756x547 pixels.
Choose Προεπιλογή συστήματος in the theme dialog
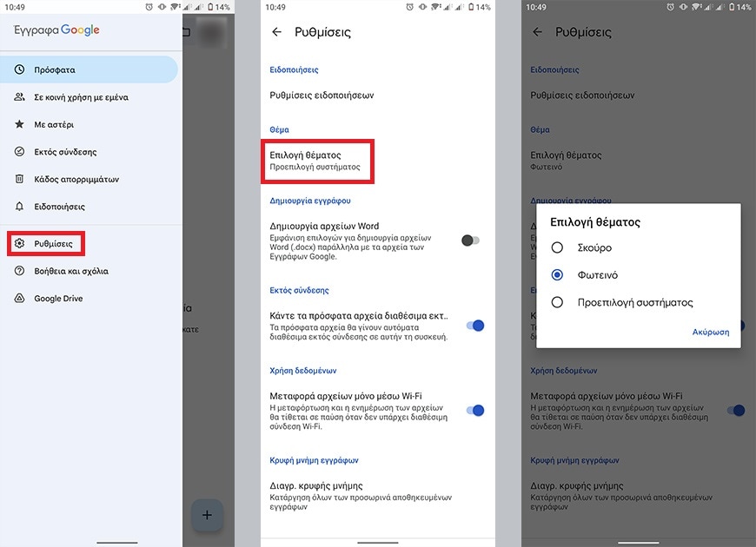click(x=556, y=303)
